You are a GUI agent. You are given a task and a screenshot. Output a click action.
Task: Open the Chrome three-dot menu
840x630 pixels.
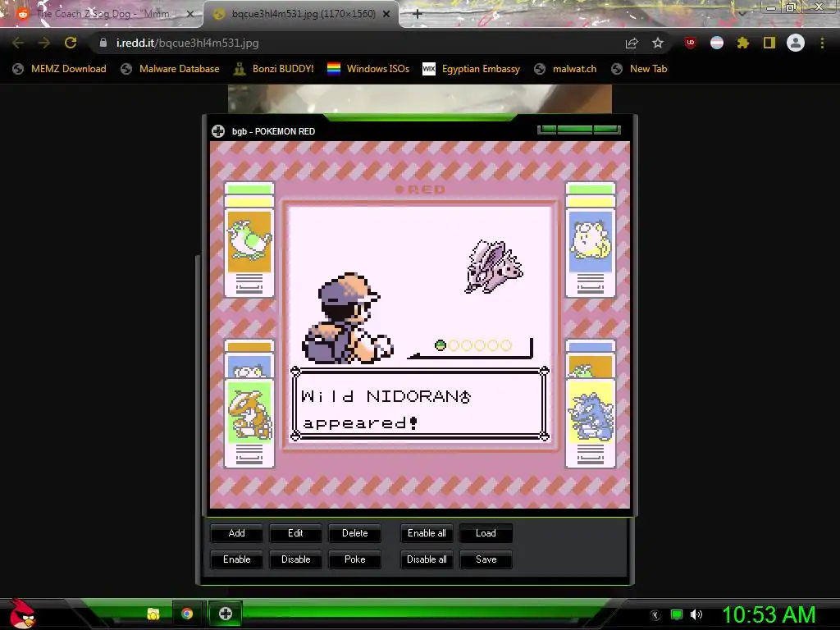tap(822, 43)
